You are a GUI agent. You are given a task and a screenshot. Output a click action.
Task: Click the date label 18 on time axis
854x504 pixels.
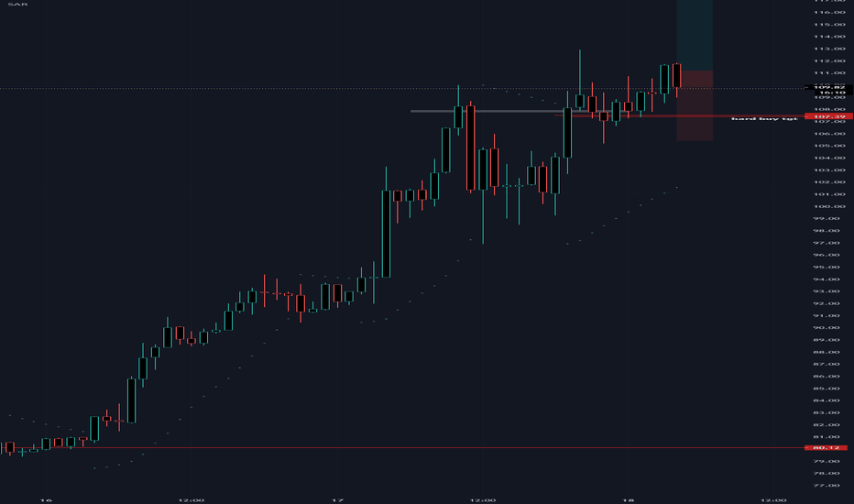[x=629, y=500]
